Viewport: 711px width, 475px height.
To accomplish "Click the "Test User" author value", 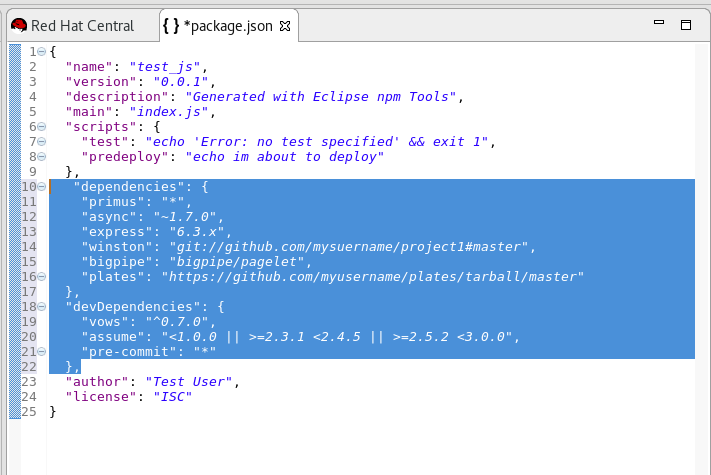I will pyautogui.click(x=187, y=381).
